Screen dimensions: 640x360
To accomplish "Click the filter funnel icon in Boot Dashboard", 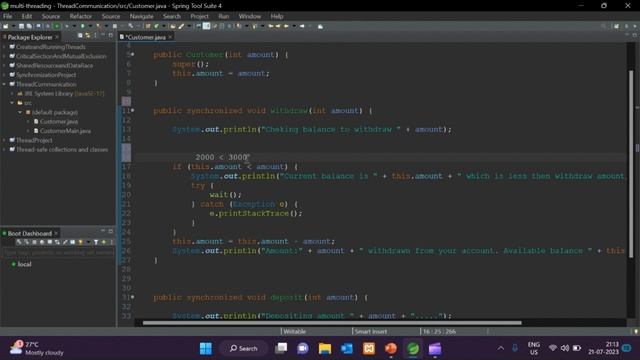I will 96,242.
